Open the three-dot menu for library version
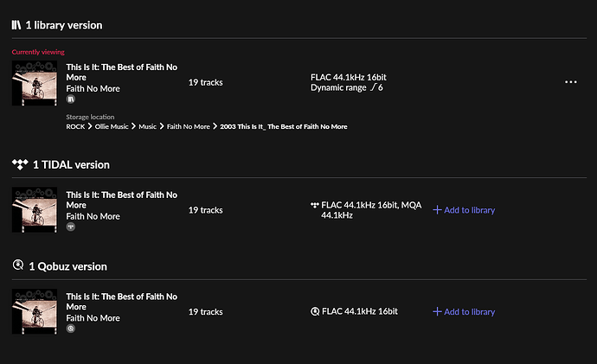Image resolution: width=597 pixels, height=364 pixels. (570, 82)
